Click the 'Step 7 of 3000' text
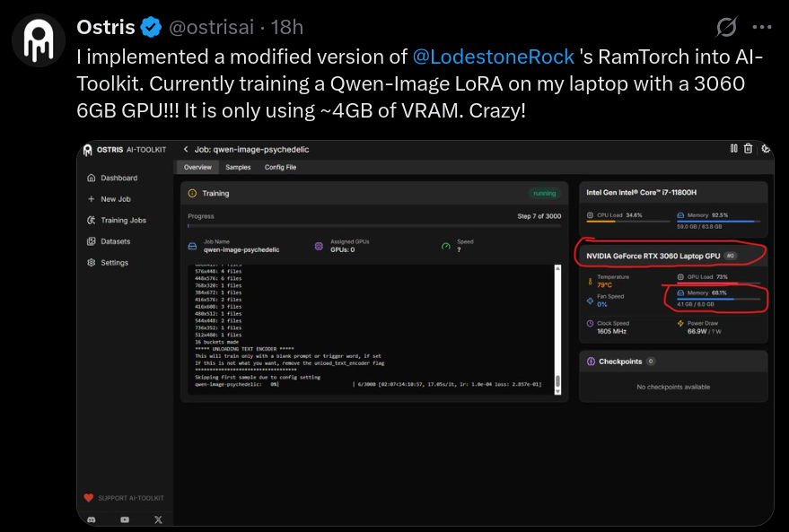Viewport: 789px width, 532px height. [539, 216]
